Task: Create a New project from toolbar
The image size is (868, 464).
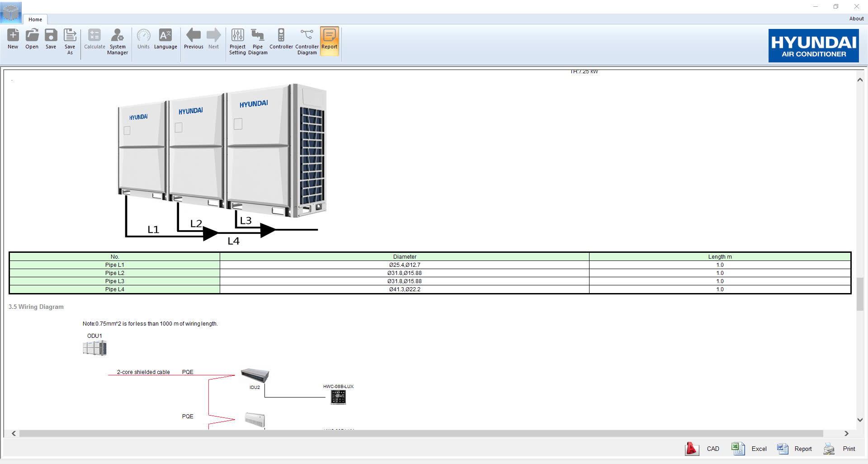Action: [x=13, y=39]
